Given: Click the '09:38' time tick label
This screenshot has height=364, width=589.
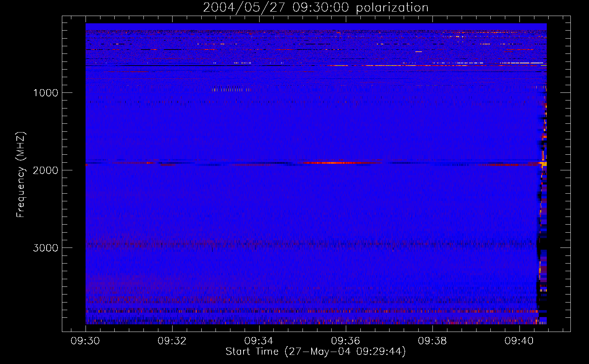Looking at the screenshot, I should click(x=432, y=341).
